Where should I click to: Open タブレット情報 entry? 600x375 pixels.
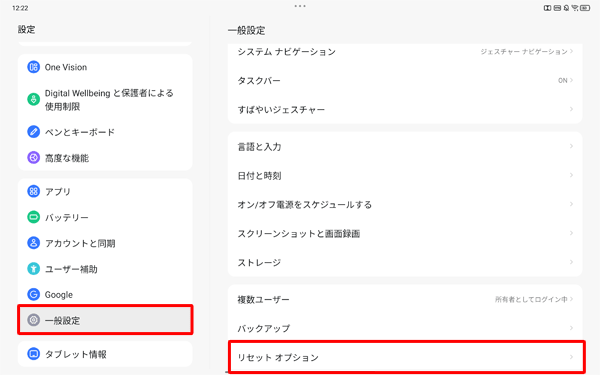pyautogui.click(x=105, y=354)
